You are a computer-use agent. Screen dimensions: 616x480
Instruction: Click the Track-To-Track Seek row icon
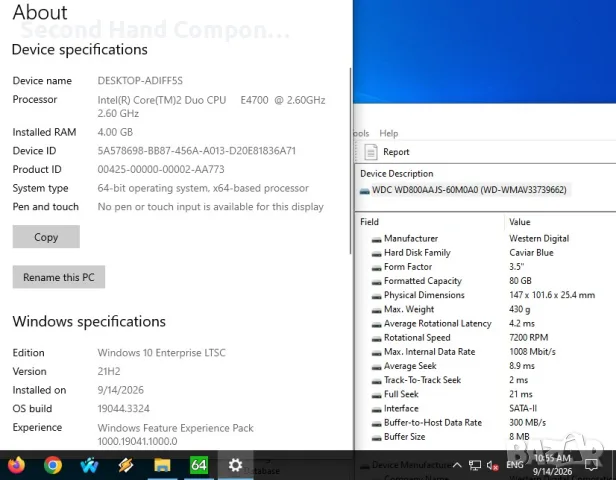[x=376, y=381]
